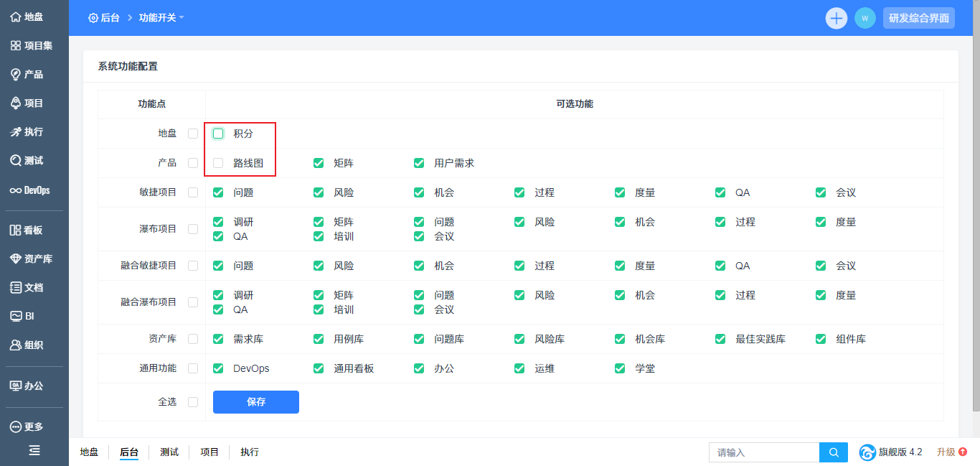Collapse the sidebar using bottom menu icon

coord(34,450)
